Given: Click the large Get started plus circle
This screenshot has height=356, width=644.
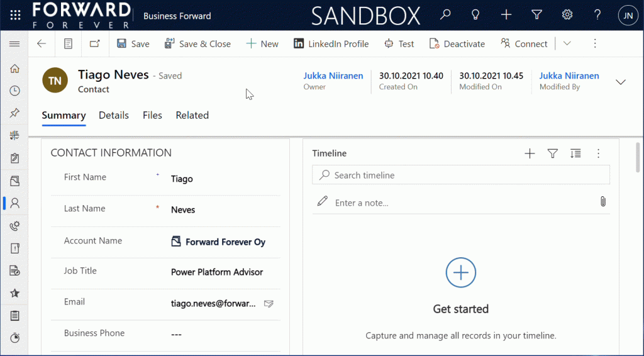Looking at the screenshot, I should pyautogui.click(x=461, y=272).
